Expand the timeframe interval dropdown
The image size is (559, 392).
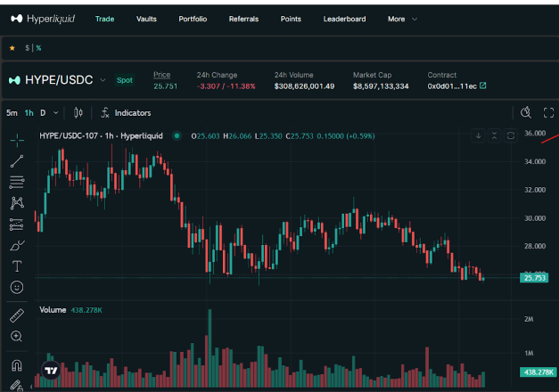pos(55,113)
